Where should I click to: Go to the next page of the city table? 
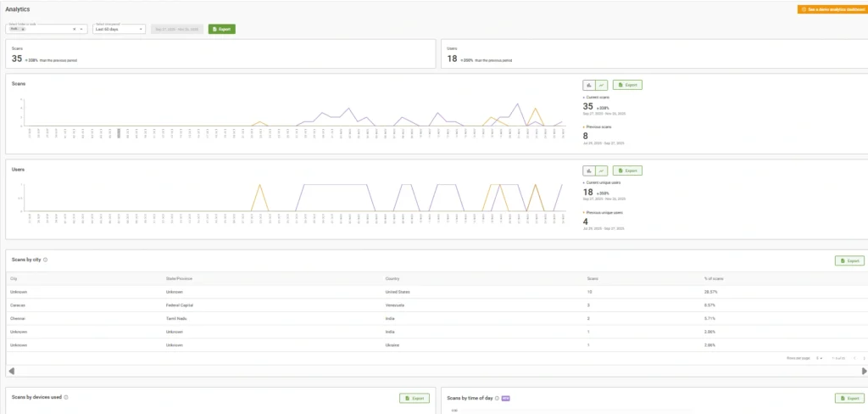(x=864, y=358)
